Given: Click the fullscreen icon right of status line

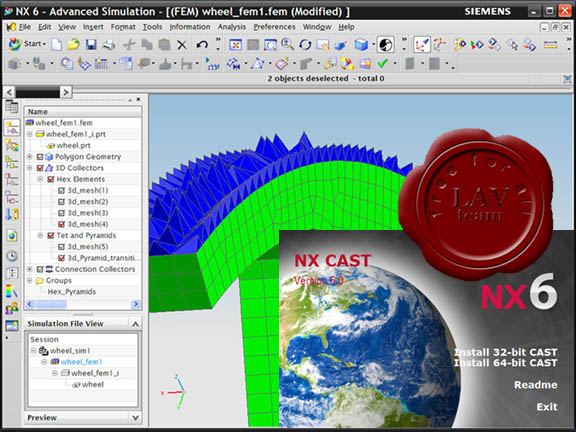Looking at the screenshot, I should pyautogui.click(x=568, y=79).
